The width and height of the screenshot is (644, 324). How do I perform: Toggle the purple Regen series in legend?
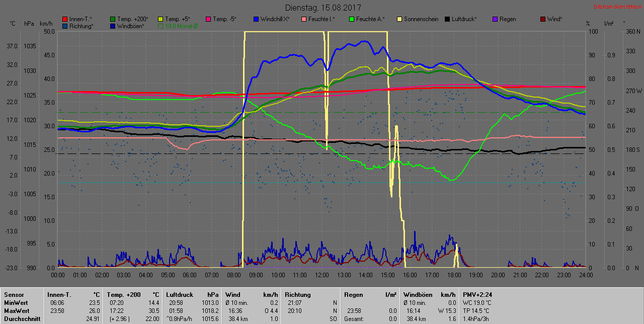(x=495, y=19)
